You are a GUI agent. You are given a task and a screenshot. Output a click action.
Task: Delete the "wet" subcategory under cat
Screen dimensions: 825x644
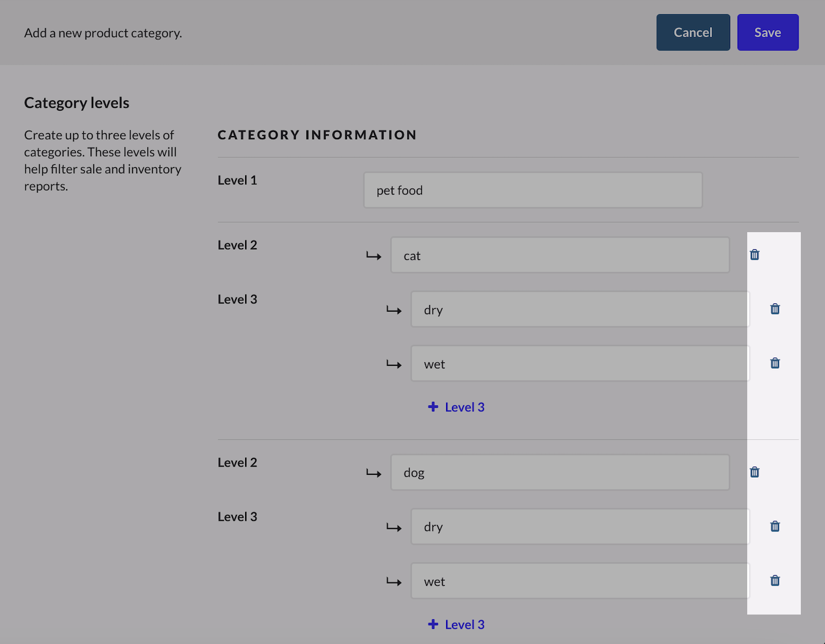click(775, 363)
